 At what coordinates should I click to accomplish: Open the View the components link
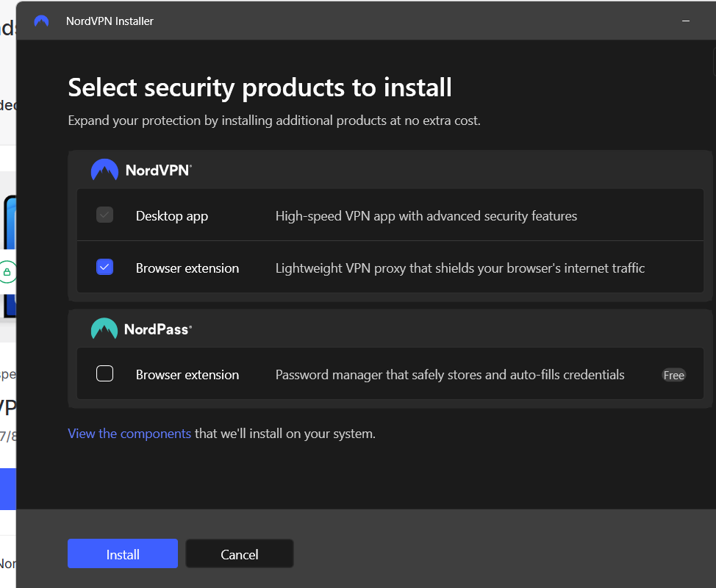pos(129,434)
